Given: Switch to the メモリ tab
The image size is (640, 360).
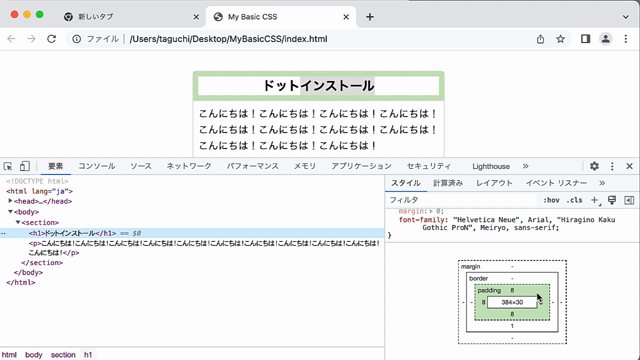Looking at the screenshot, I should coord(305,166).
